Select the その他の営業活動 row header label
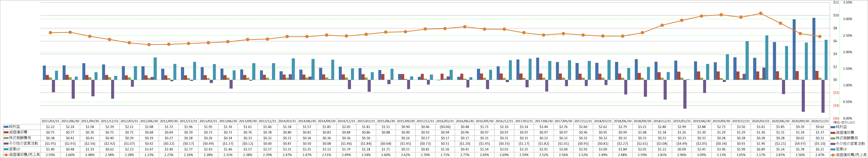This screenshot has height=158, width=868. click(x=23, y=144)
